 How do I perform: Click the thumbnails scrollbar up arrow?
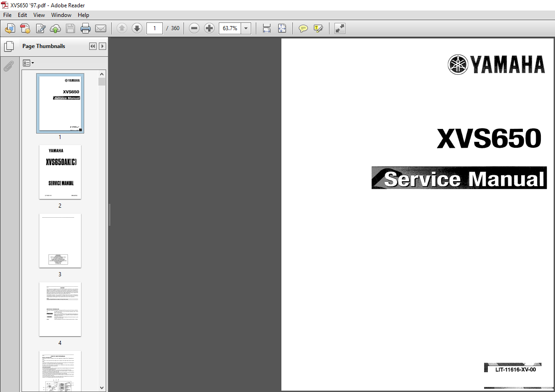click(x=102, y=74)
